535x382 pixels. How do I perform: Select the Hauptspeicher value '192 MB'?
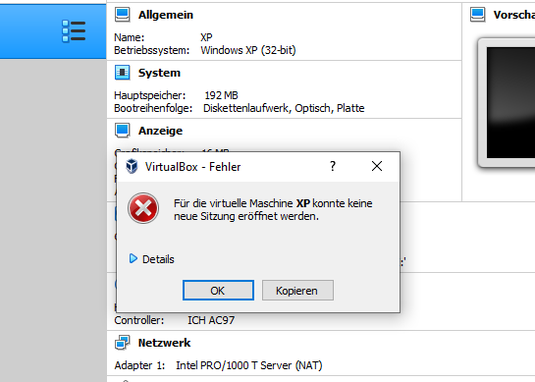[x=221, y=95]
